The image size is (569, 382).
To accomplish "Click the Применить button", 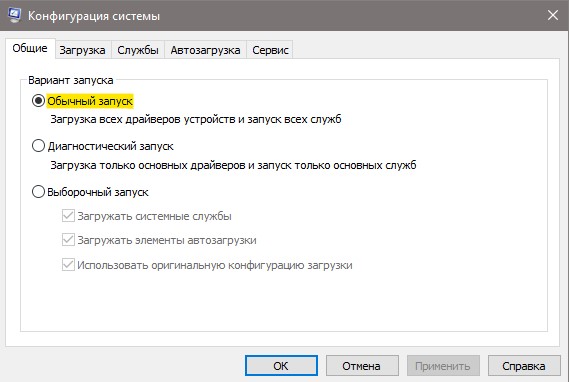I will [x=443, y=366].
